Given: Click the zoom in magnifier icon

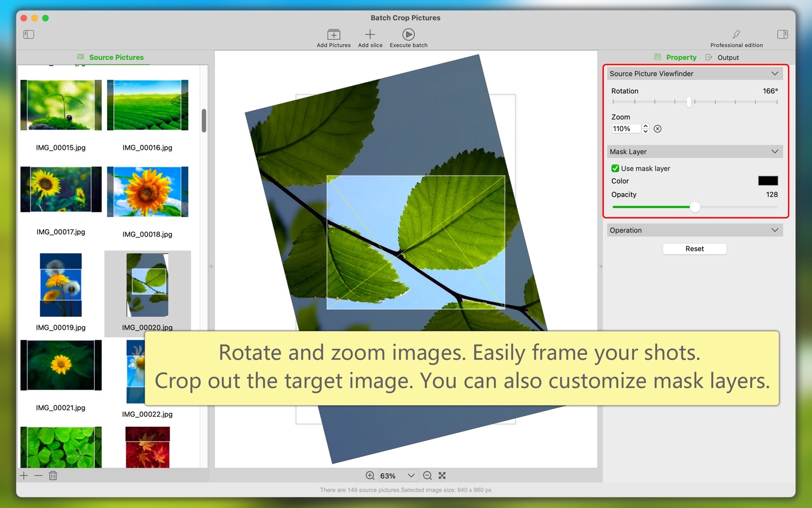Looking at the screenshot, I should (x=370, y=475).
